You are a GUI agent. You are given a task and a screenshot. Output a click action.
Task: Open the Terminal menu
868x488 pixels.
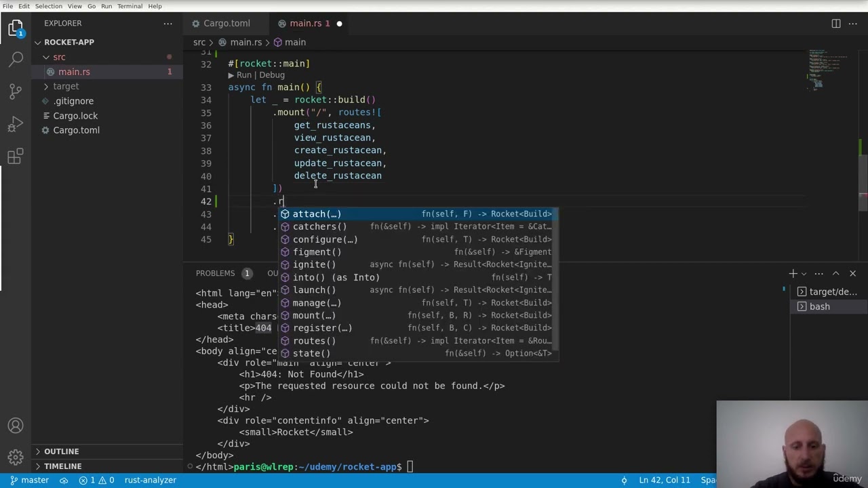coord(130,6)
